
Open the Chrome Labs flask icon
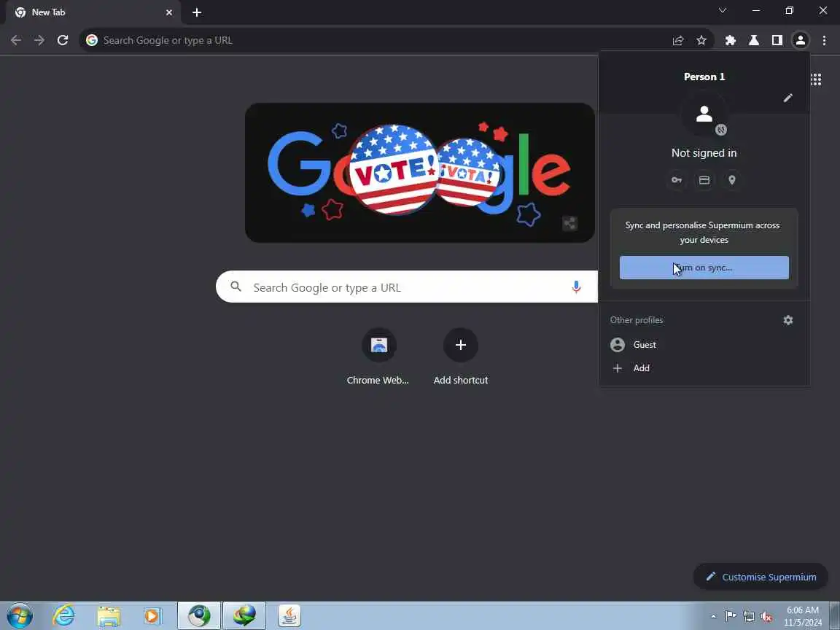point(754,40)
